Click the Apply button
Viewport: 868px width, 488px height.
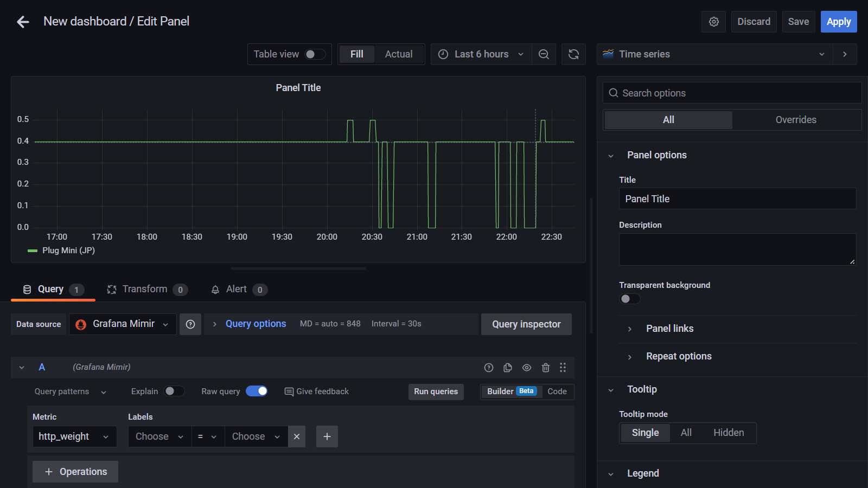(x=838, y=22)
